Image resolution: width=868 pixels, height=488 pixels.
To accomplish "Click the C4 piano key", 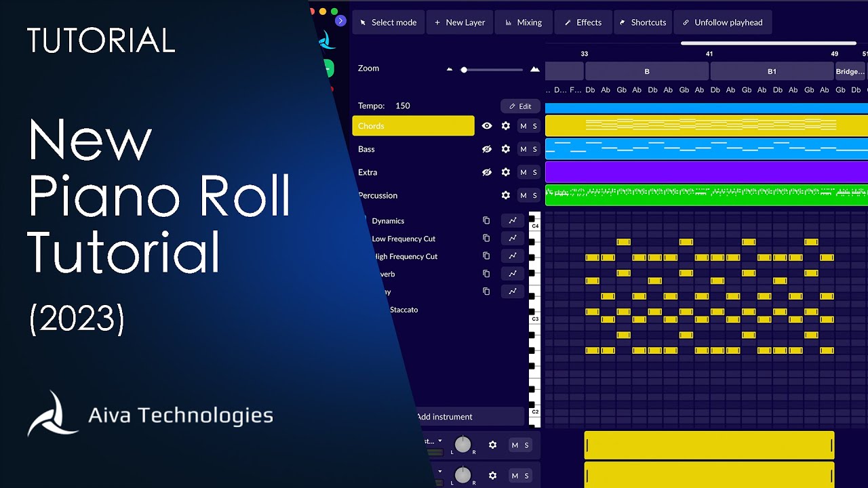I will point(534,226).
